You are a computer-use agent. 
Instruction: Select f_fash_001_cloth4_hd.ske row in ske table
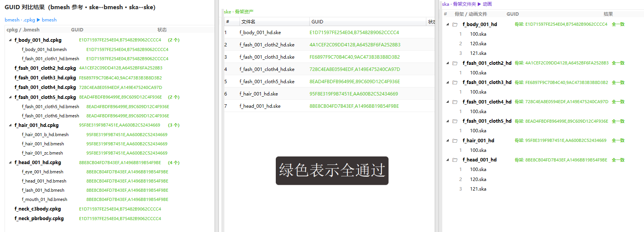(329, 69)
